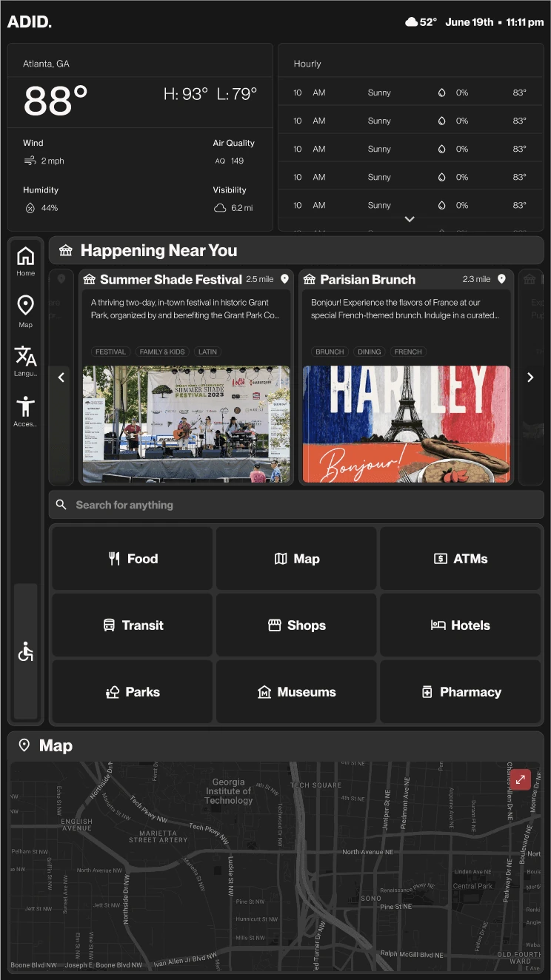Viewport: 551px width, 980px height.
Task: Click the Summer Shade Festival title
Action: pyautogui.click(x=171, y=279)
